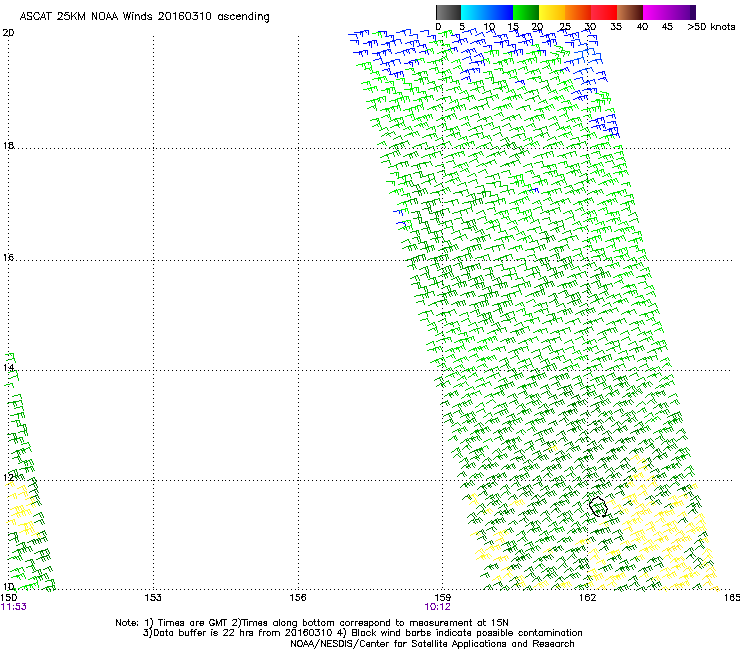740x650 pixels.
Task: Click the title text 'ASCAT 25KM NOAA Winds 20160310 ascending'
Action: (144, 17)
